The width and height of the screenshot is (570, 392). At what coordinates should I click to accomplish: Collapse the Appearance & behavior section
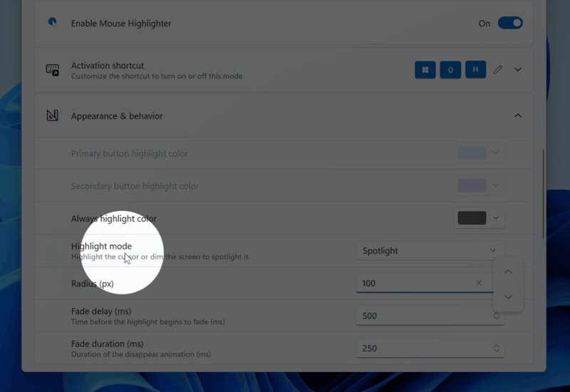click(518, 115)
